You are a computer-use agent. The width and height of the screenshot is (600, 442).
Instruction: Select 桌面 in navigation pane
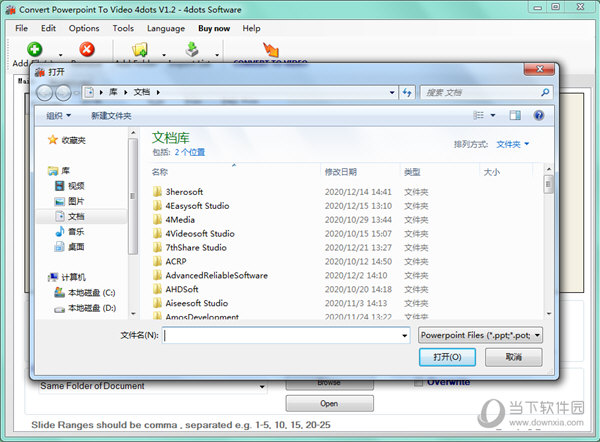click(x=70, y=247)
